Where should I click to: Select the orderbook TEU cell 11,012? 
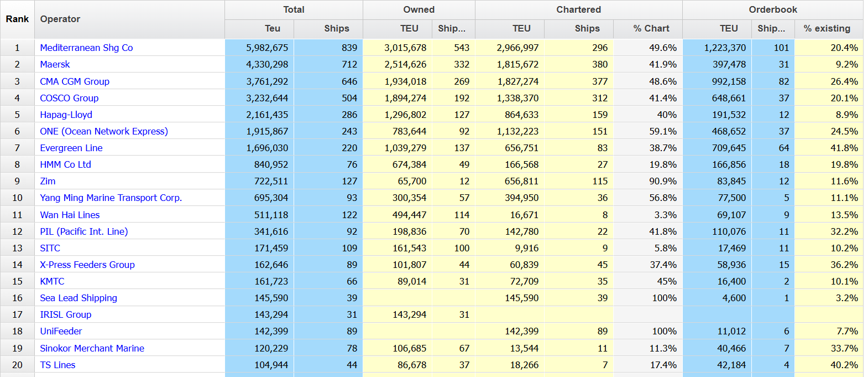coord(717,331)
